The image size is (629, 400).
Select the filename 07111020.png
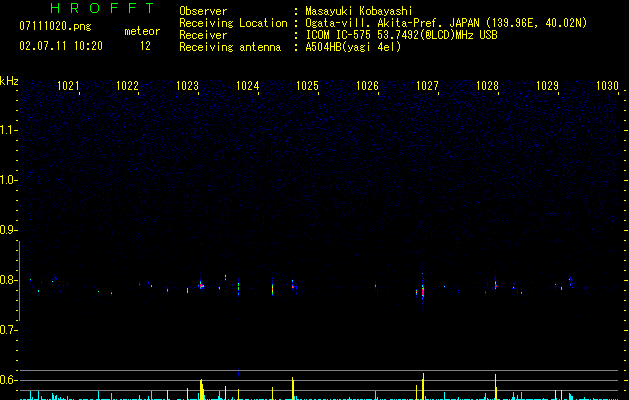(55, 27)
